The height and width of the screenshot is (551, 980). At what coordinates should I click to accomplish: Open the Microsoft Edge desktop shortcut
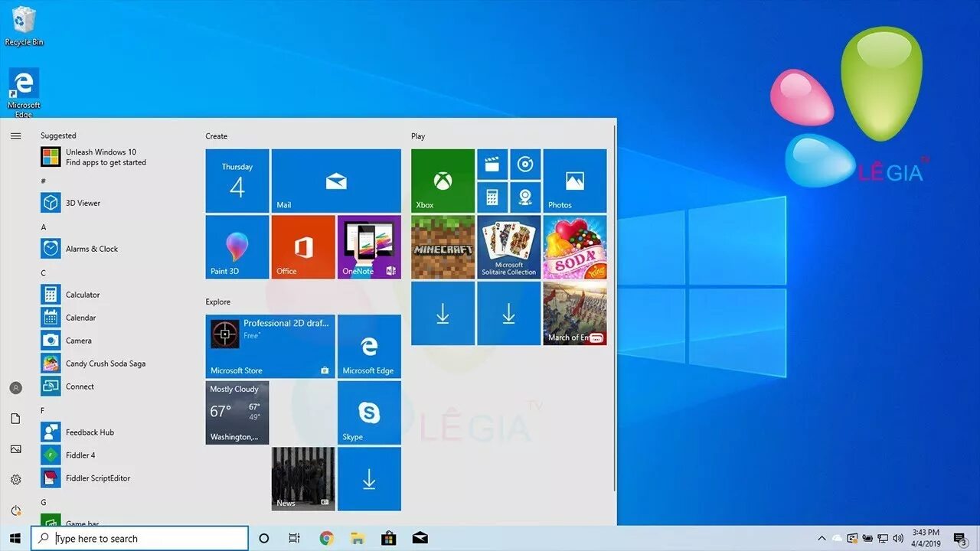coord(24,93)
